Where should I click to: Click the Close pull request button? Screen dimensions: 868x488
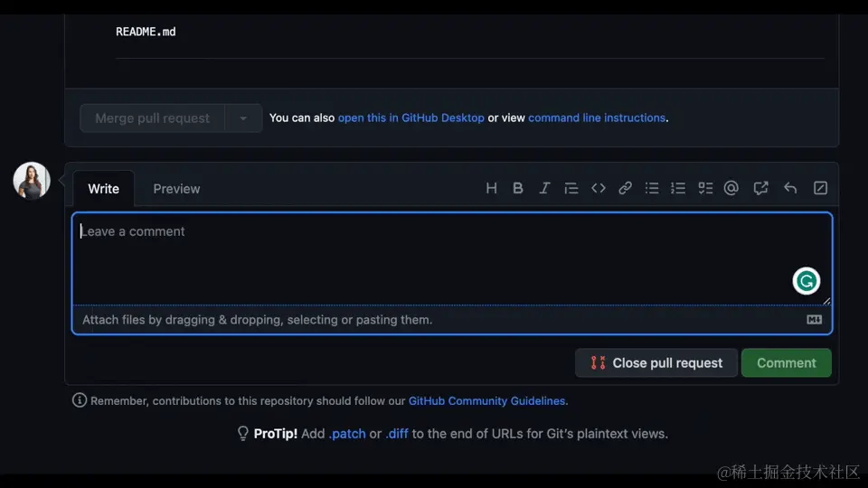tap(656, 363)
